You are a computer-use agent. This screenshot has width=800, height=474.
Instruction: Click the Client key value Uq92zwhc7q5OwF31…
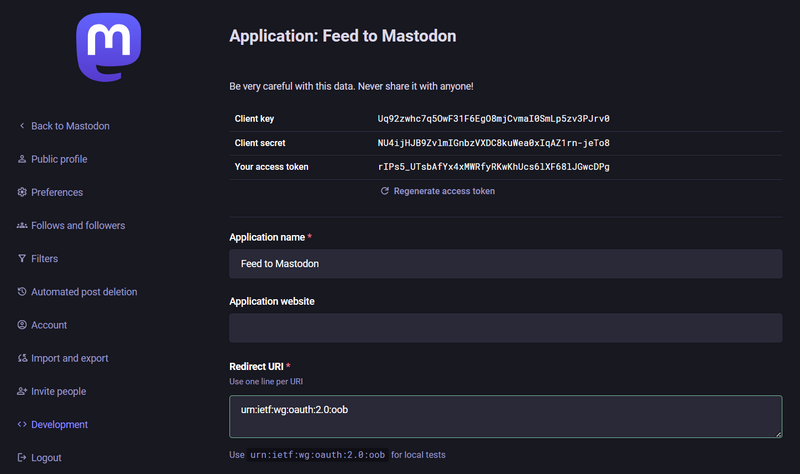point(493,118)
